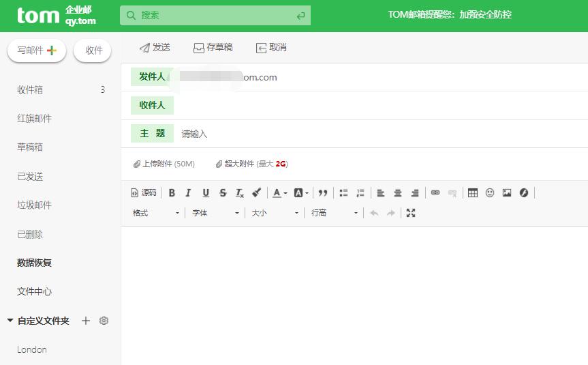
Task: Click the tom 企业邮 logo
Action: (x=57, y=16)
